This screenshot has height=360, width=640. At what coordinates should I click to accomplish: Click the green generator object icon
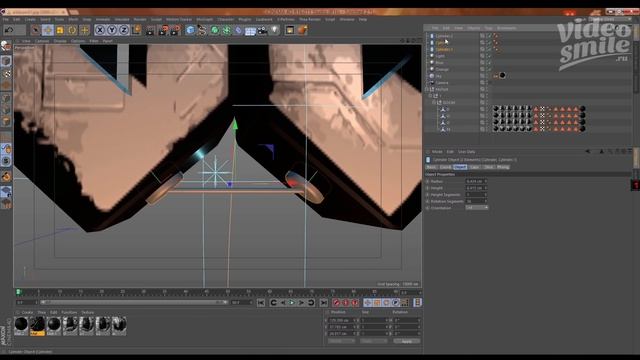coord(214,30)
